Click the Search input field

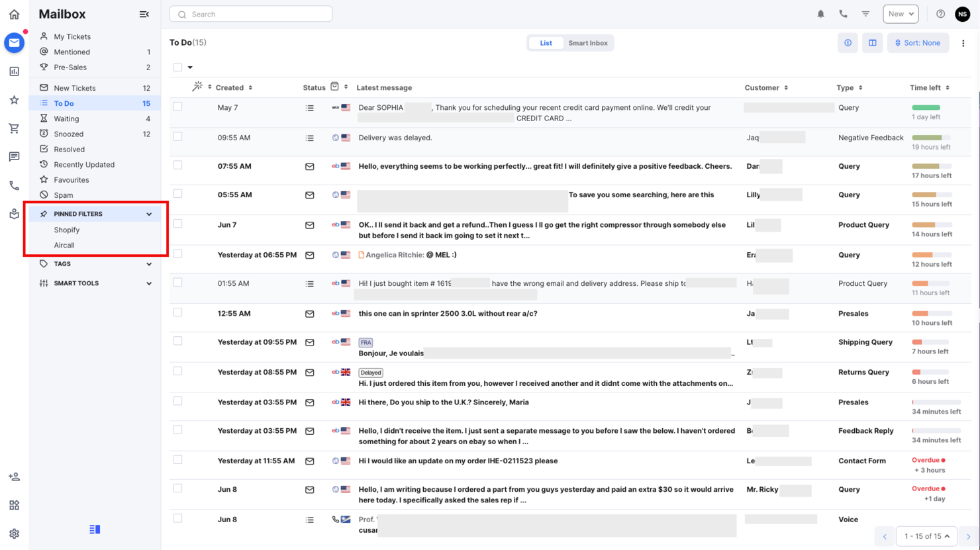251,13
